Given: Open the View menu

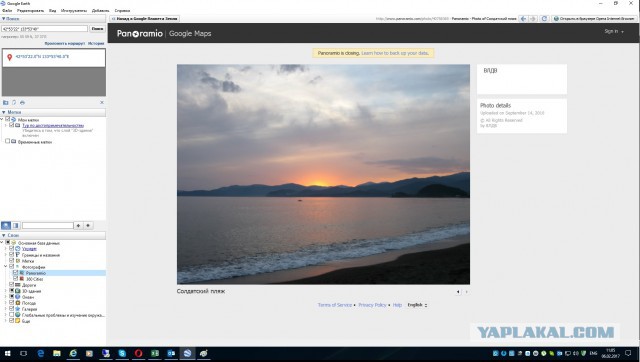Looking at the screenshot, I should [52, 11].
